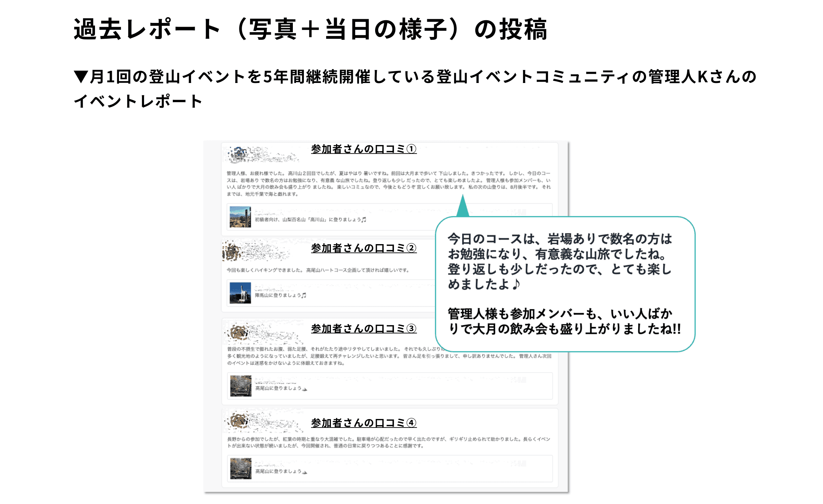Screen dimensions: 823x504
Task: Click the blurred avatar beside review ④
Action: point(239,420)
